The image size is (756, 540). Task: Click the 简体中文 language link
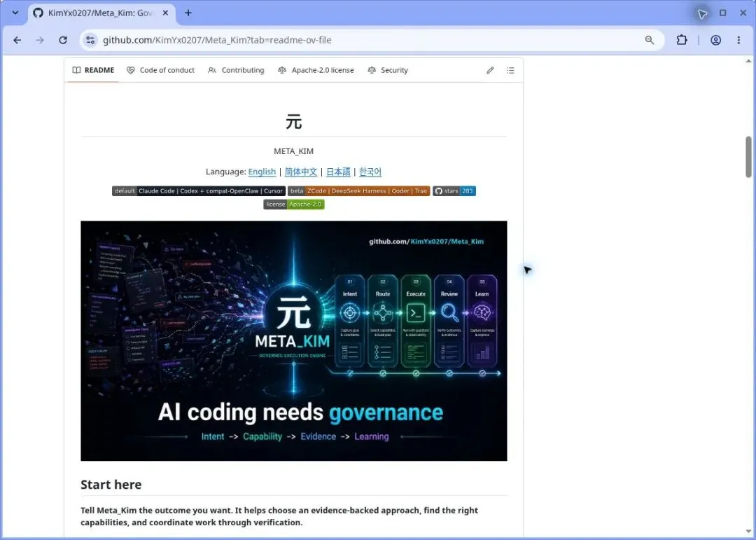(x=301, y=172)
